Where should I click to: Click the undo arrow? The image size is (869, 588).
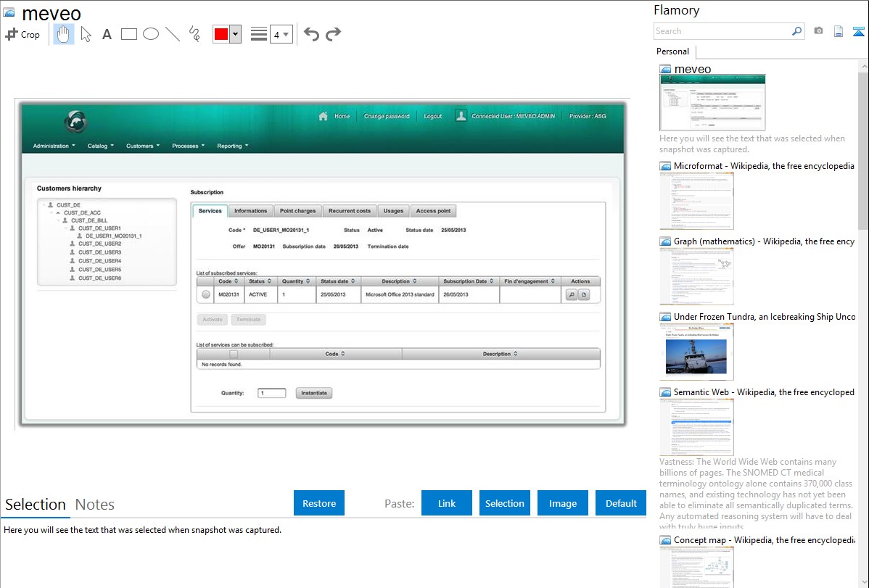tap(311, 34)
